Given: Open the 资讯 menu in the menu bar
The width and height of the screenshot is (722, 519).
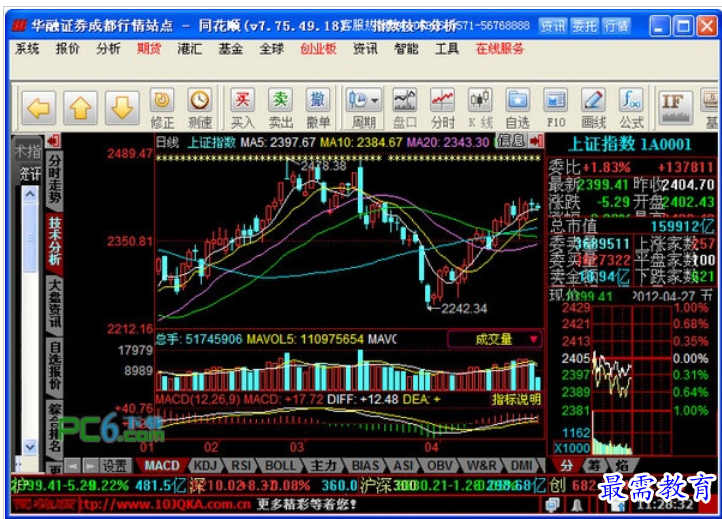Looking at the screenshot, I should [365, 48].
